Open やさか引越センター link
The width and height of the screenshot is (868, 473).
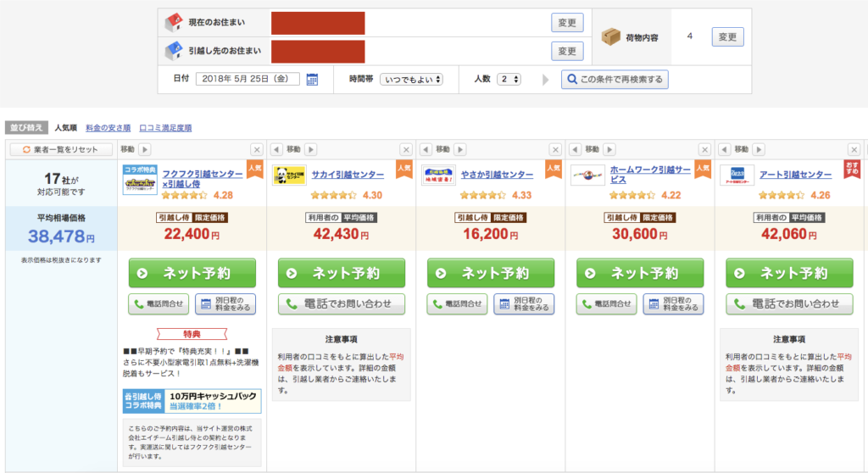tap(497, 175)
